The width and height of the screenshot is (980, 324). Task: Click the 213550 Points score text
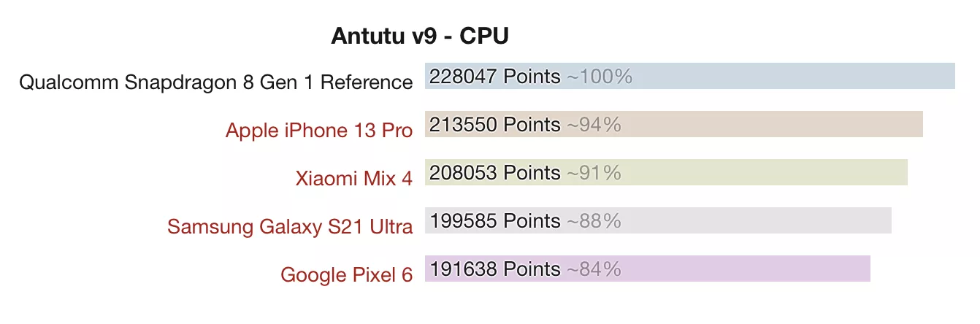pyautogui.click(x=495, y=124)
